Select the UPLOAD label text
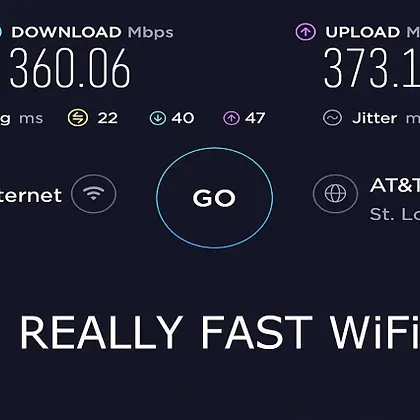The image size is (420, 420). (x=363, y=32)
